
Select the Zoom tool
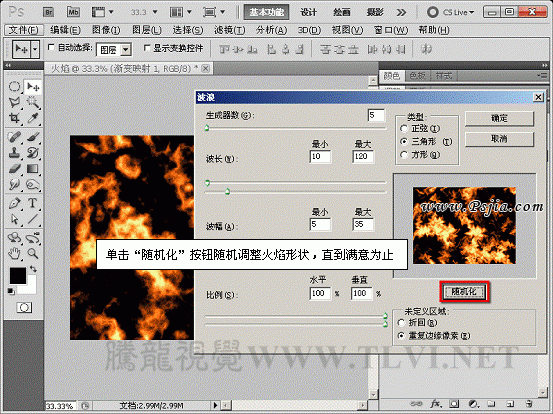pos(33,253)
